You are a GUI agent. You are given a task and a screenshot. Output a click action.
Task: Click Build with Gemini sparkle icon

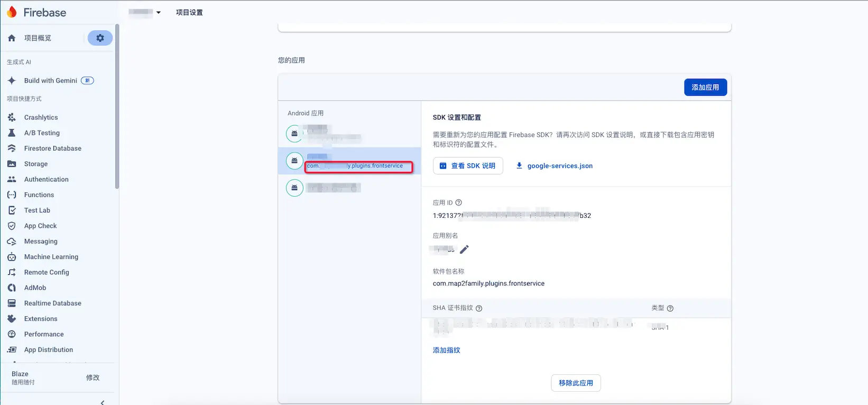pos(12,80)
